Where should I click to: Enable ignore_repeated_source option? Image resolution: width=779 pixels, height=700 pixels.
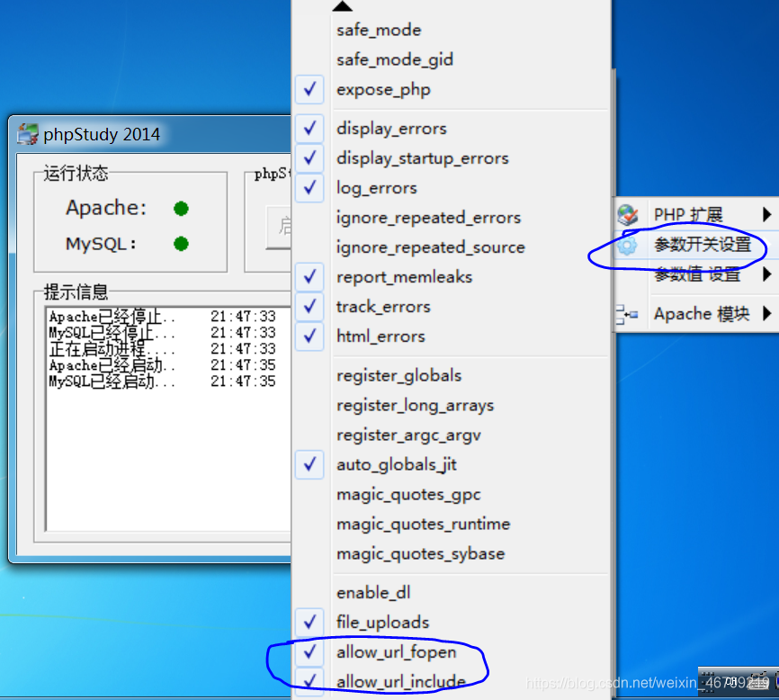[451, 247]
